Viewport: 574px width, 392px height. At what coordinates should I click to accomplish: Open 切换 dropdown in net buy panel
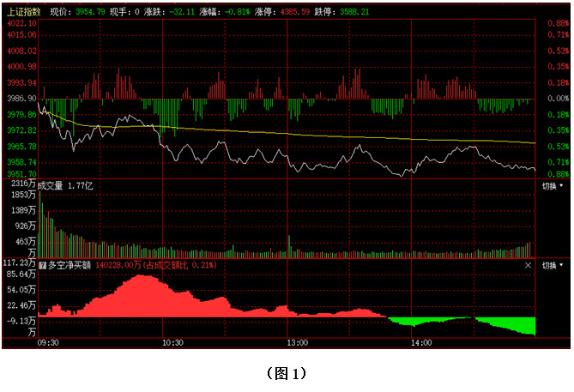553,266
